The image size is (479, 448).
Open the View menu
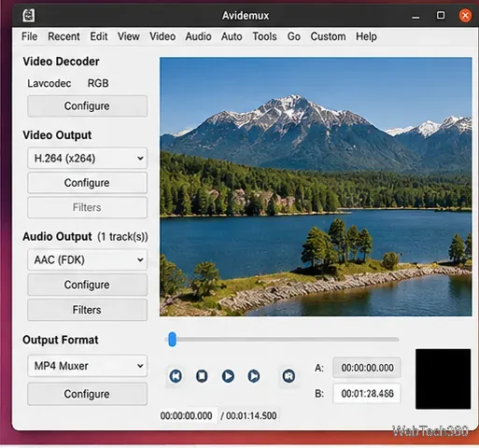[x=128, y=36]
